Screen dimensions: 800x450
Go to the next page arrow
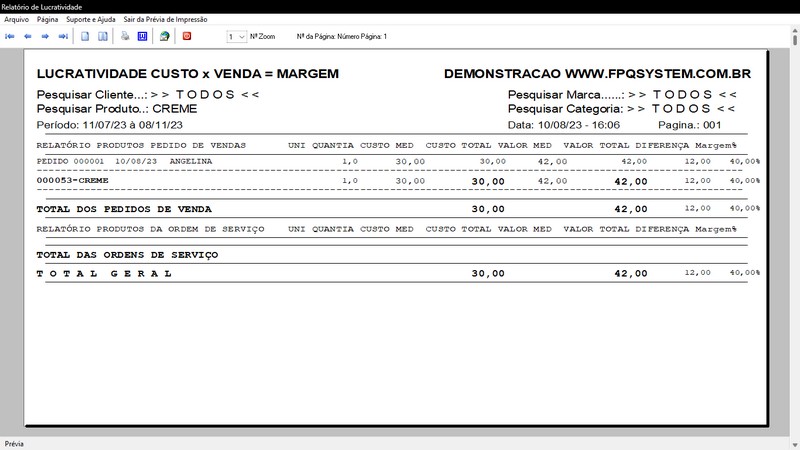click(45, 36)
